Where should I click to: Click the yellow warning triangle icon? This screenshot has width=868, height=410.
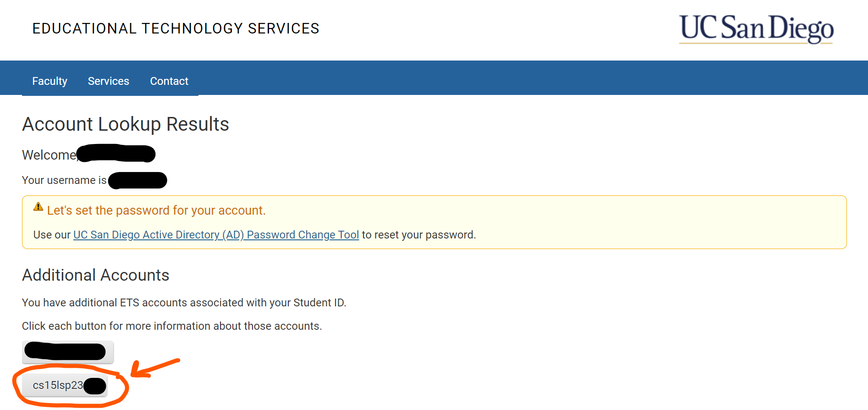click(38, 207)
